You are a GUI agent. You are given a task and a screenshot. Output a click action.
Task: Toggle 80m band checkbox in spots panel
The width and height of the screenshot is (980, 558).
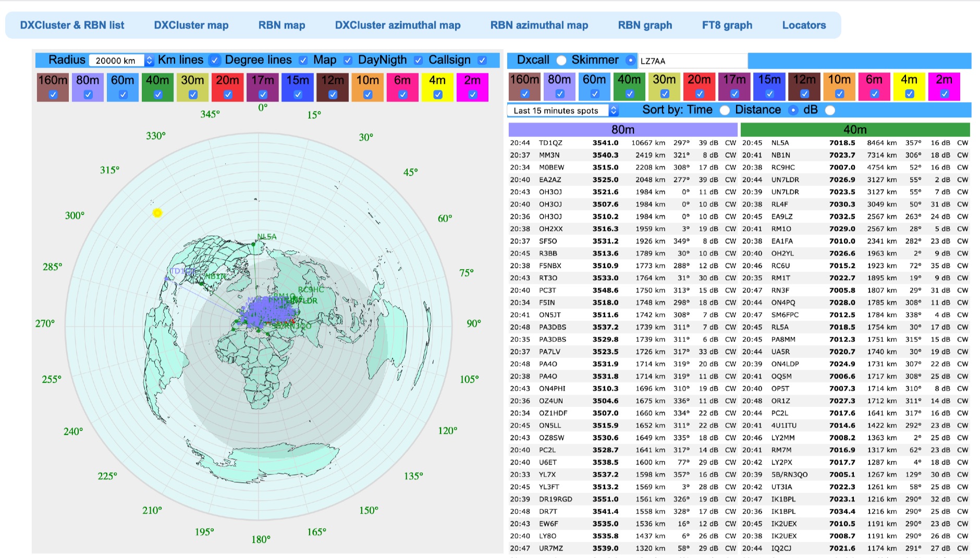[x=559, y=94]
